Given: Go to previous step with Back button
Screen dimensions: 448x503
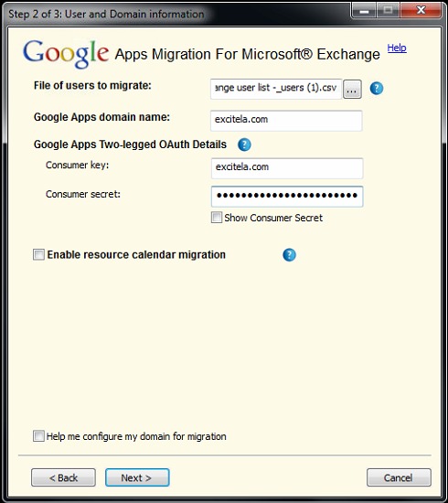Looking at the screenshot, I should [x=63, y=477].
